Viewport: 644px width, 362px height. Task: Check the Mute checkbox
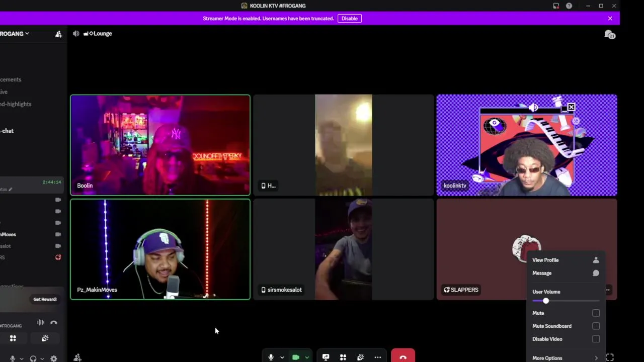tap(596, 313)
